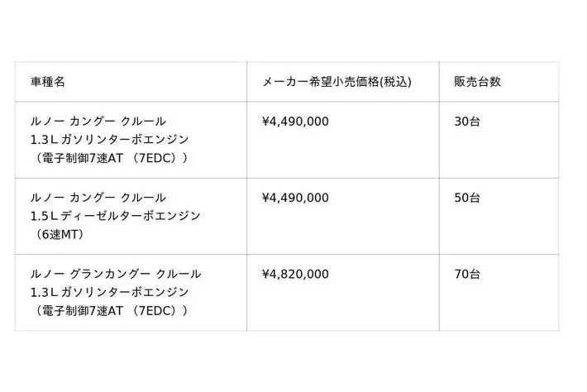Click the first row ¥4,490,000 price

pos(295,122)
